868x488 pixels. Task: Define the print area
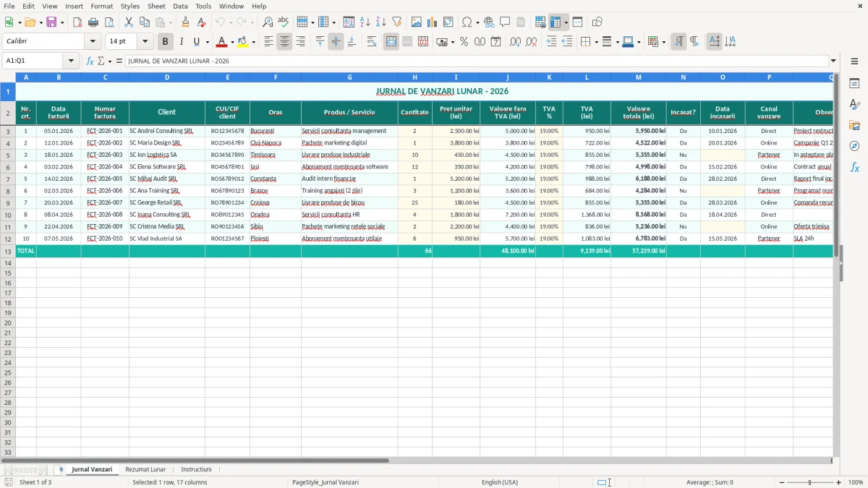pyautogui.click(x=540, y=22)
